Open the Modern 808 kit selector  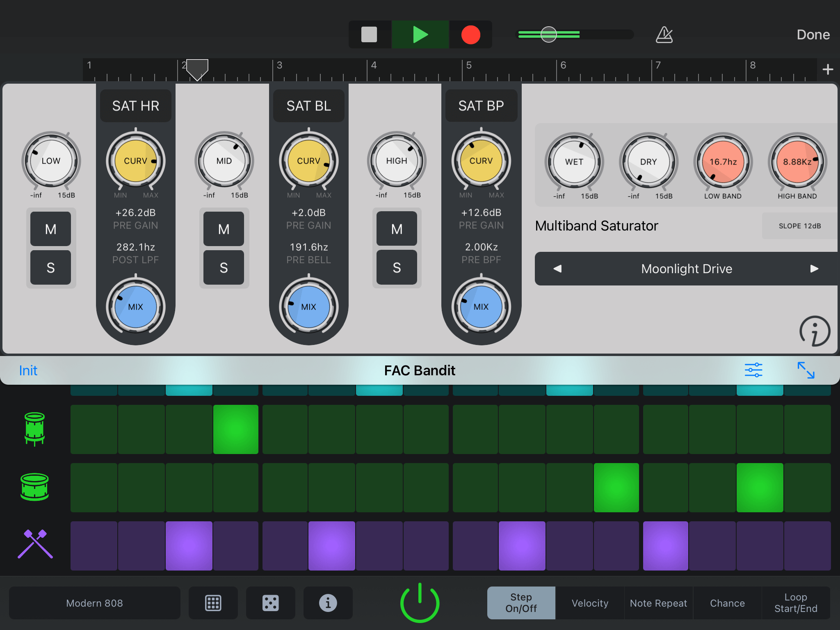94,603
